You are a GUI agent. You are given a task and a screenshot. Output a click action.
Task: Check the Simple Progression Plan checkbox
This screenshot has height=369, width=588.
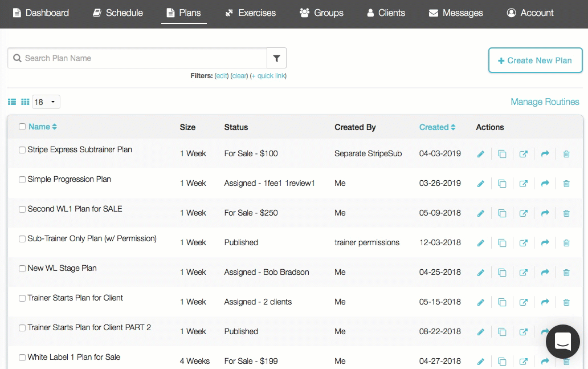(x=22, y=180)
